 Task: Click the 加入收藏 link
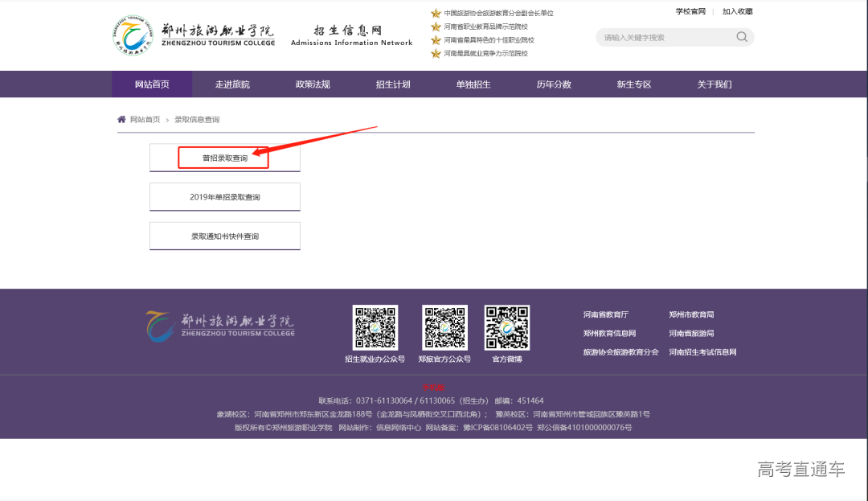[x=737, y=11]
